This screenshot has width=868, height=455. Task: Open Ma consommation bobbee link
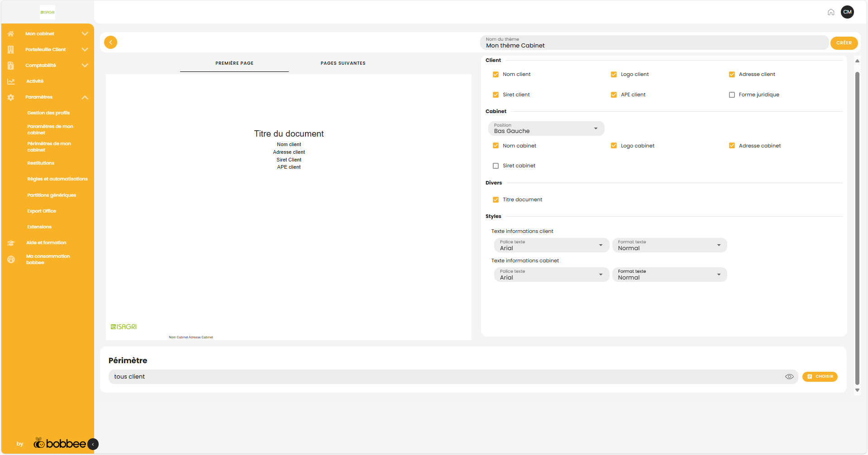48,260
